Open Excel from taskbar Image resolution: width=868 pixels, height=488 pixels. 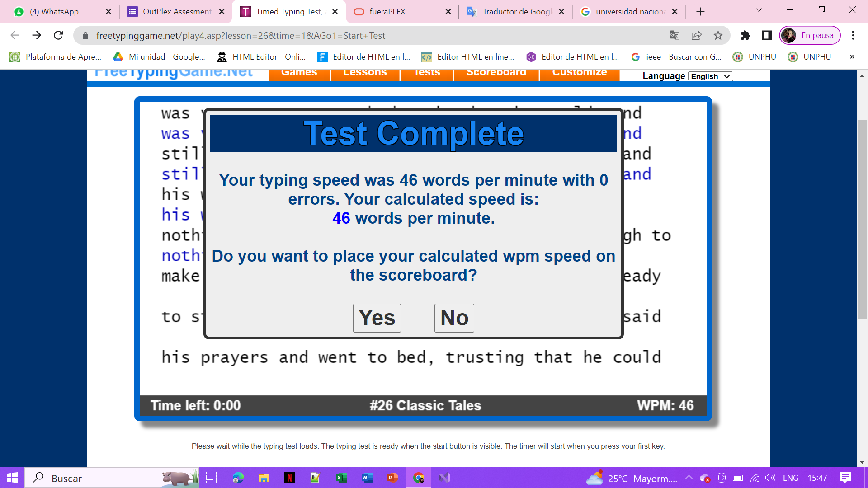(341, 478)
